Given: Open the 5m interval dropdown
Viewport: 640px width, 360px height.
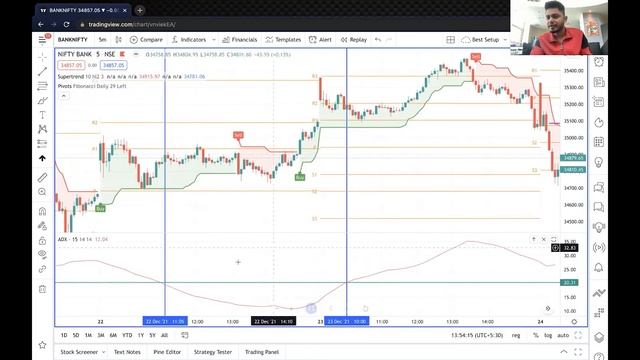Looking at the screenshot, I should coord(102,40).
